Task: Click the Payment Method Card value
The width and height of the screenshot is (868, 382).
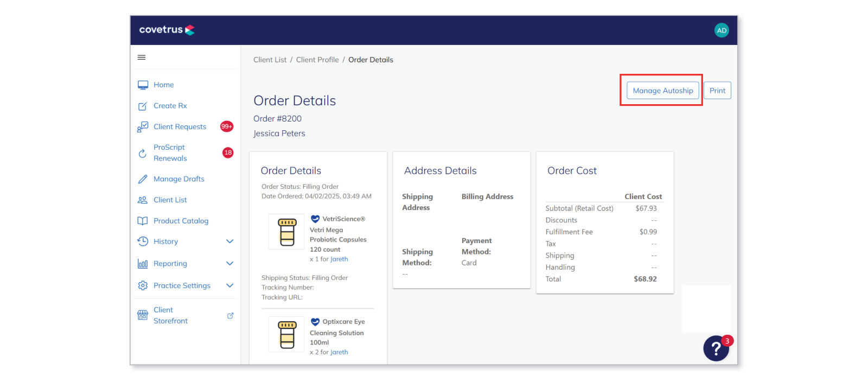Action: tap(469, 263)
